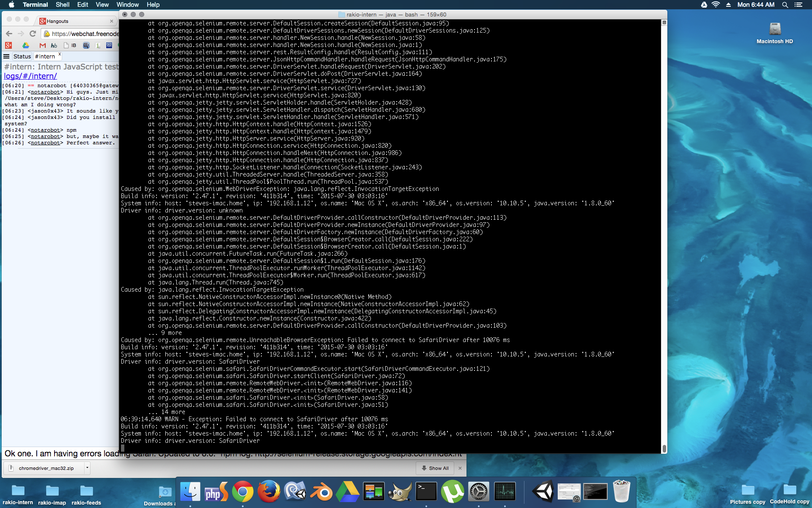
Task: Click the Google Drive menu bar icon
Action: [704, 5]
